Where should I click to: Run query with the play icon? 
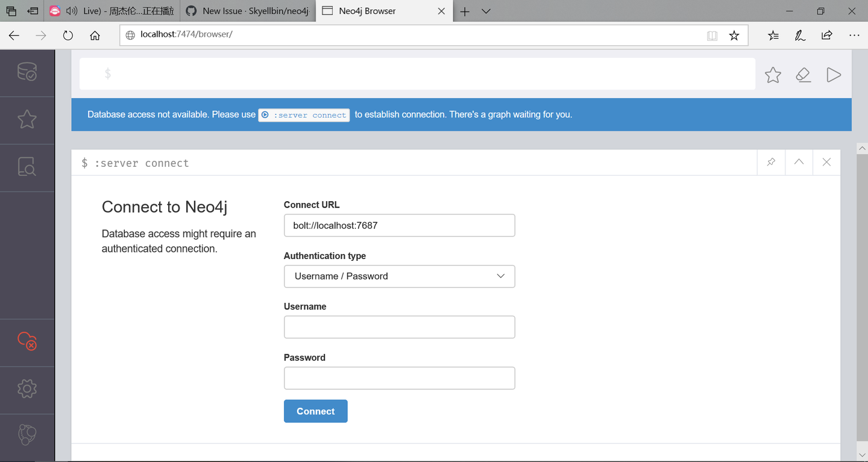click(x=834, y=75)
